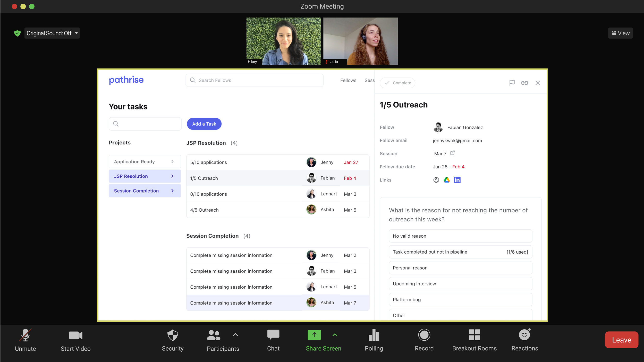Open Fabian's missing session information task

click(278, 271)
